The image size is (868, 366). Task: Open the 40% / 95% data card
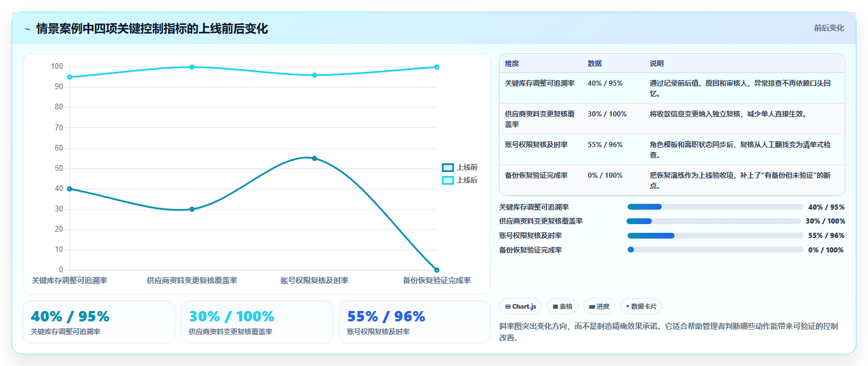tap(99, 322)
